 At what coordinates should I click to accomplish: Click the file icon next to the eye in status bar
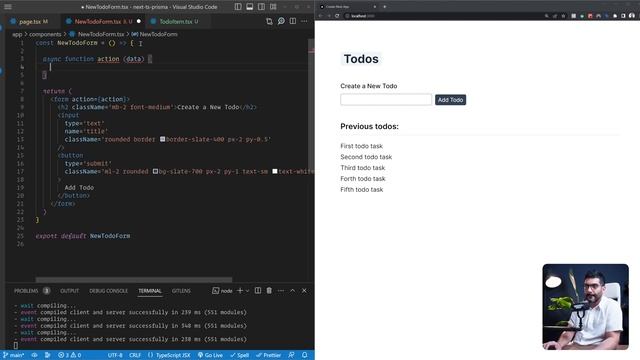click(48, 355)
